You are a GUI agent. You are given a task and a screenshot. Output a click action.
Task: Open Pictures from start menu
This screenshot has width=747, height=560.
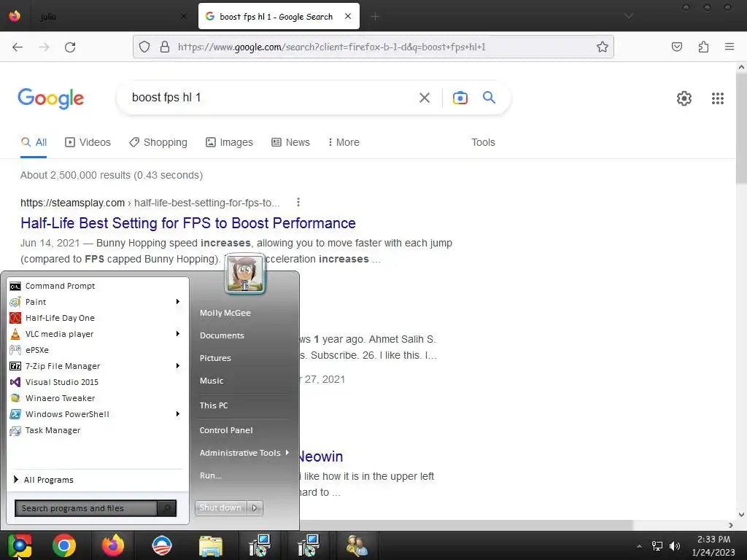click(215, 358)
